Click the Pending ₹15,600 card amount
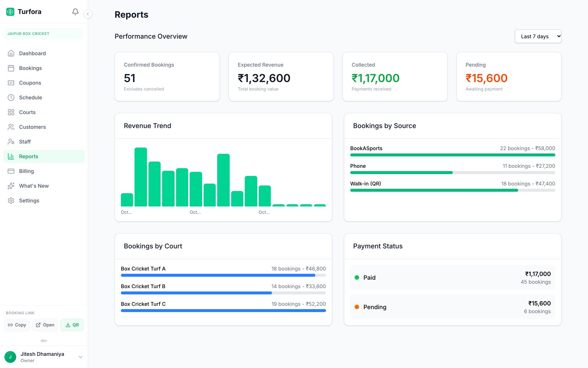The image size is (588, 368). pyautogui.click(x=487, y=78)
